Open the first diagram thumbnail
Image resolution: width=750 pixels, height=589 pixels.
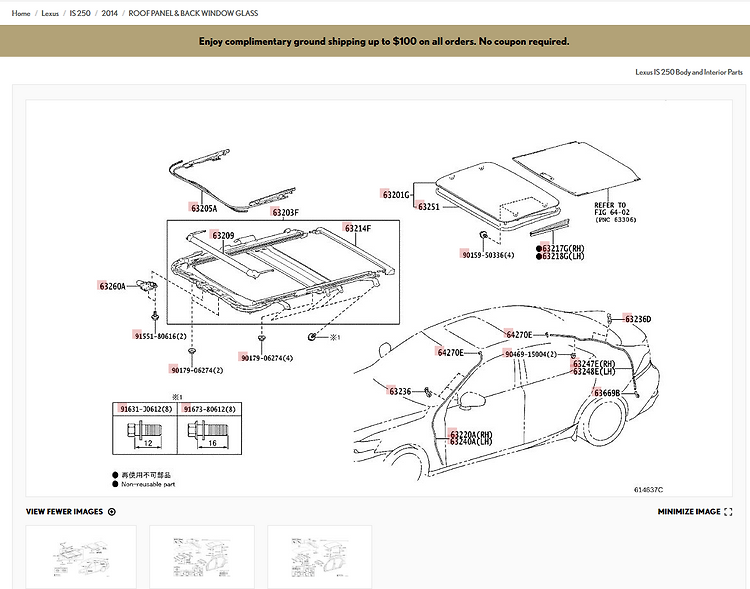click(x=81, y=557)
